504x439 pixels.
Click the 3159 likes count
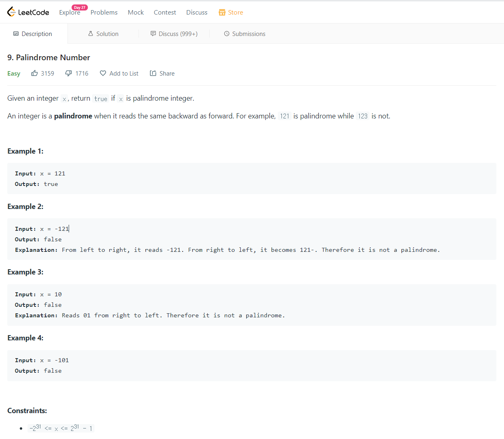click(x=47, y=74)
